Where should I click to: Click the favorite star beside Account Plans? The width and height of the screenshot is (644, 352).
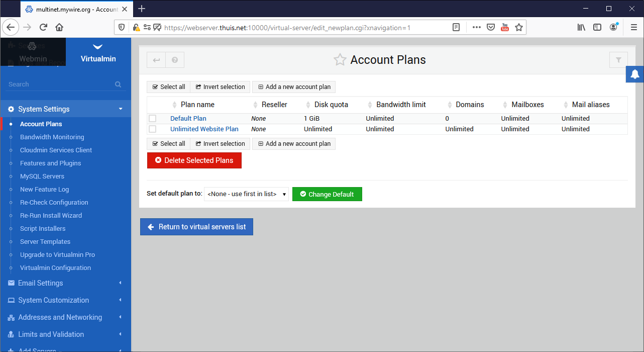click(x=340, y=60)
